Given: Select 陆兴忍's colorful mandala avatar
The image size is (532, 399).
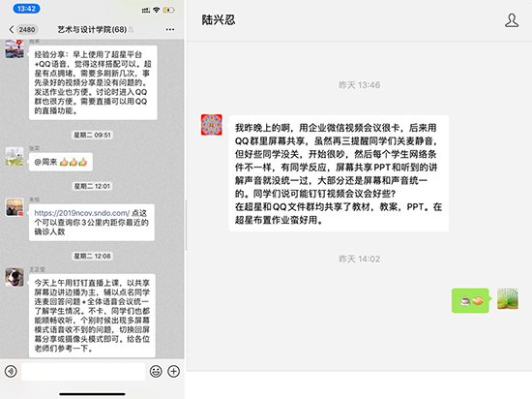Looking at the screenshot, I should tap(212, 125).
